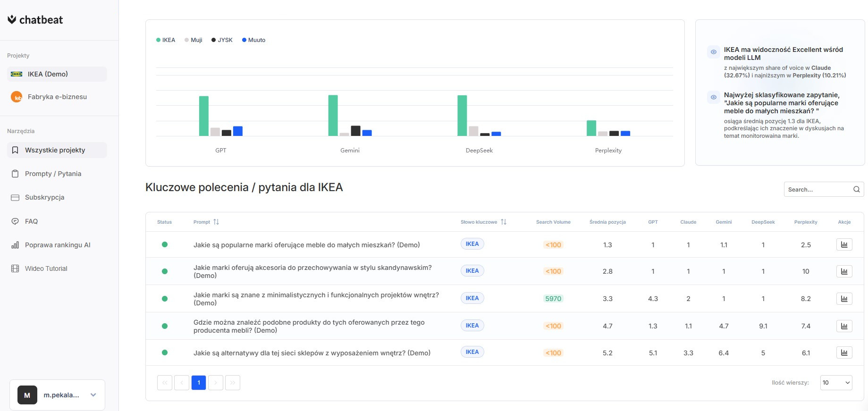This screenshot has height=411, width=868.
Task: Click the green IKEA bar for DeepSeek
Action: (462, 116)
